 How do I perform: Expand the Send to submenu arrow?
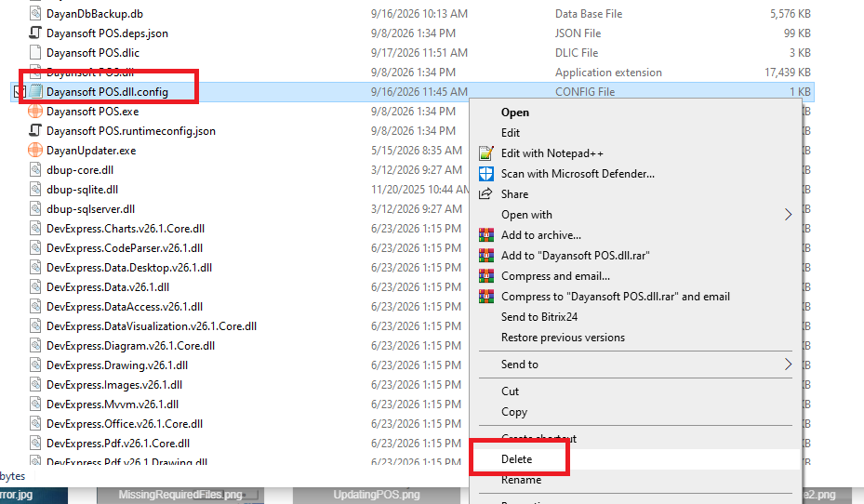(x=788, y=365)
